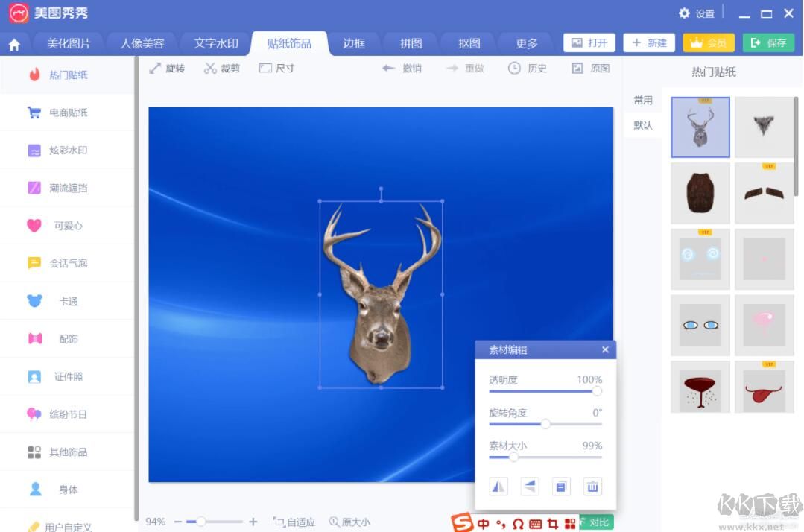Show the 原图 original image
The height and width of the screenshot is (532, 804).
coord(591,69)
